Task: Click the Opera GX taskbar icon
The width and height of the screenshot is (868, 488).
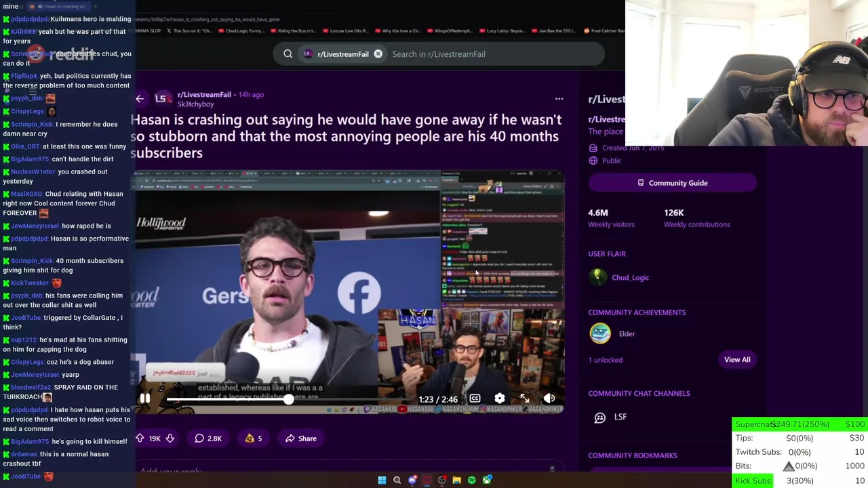Action: point(427,481)
